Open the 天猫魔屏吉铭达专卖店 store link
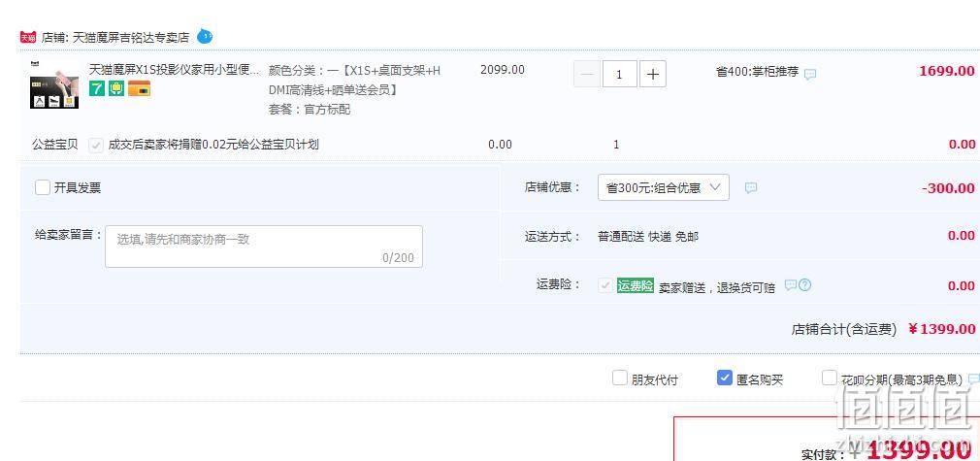This screenshot has width=980, height=461. 131,38
